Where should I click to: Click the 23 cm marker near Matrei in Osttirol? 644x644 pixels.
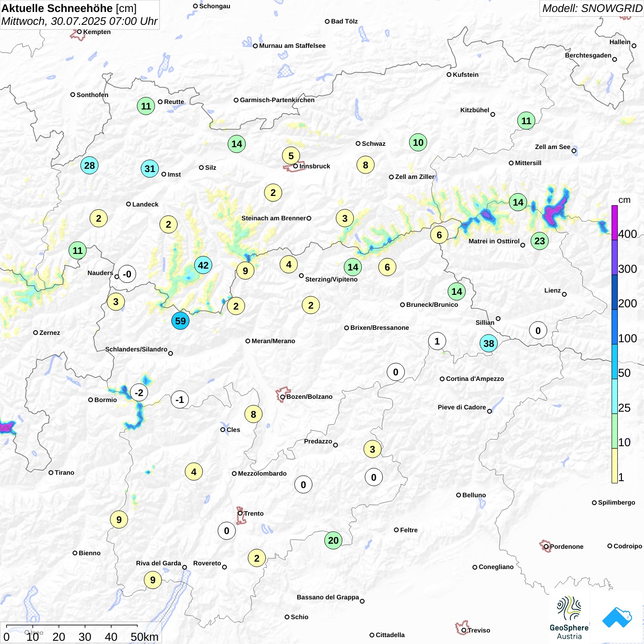[x=540, y=241]
